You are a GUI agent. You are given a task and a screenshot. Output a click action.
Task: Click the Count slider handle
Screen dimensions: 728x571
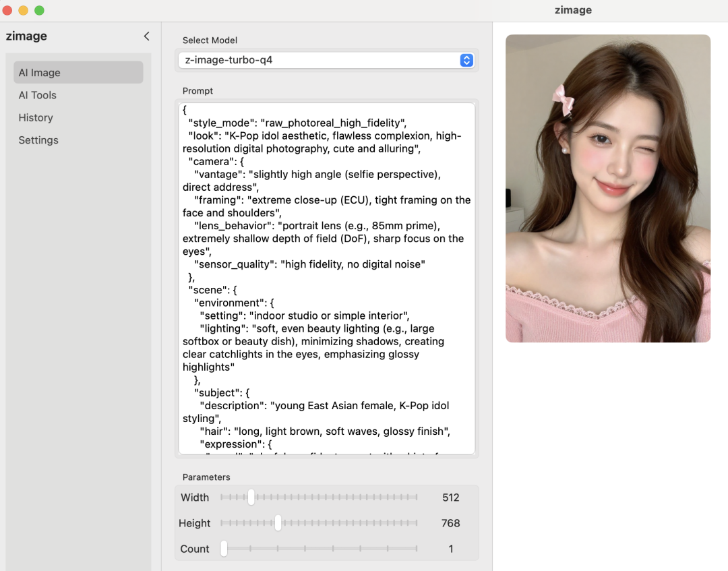(x=224, y=549)
